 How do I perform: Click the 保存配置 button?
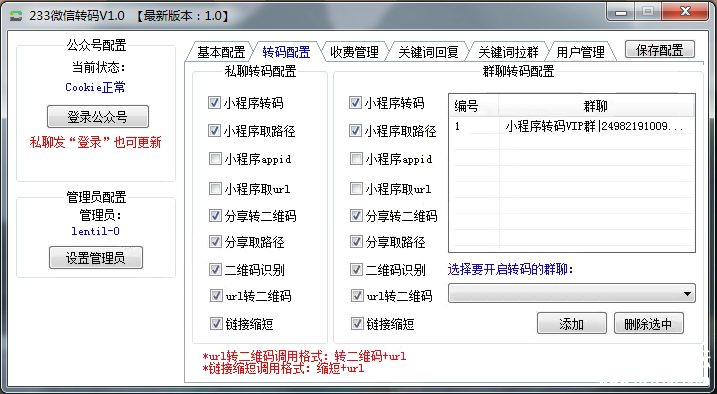659,50
